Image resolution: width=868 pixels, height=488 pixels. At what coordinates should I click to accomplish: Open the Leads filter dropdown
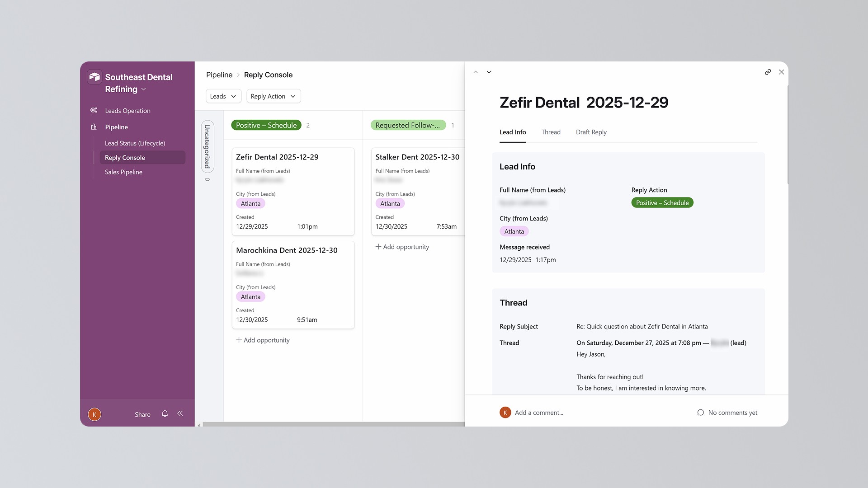pos(223,96)
